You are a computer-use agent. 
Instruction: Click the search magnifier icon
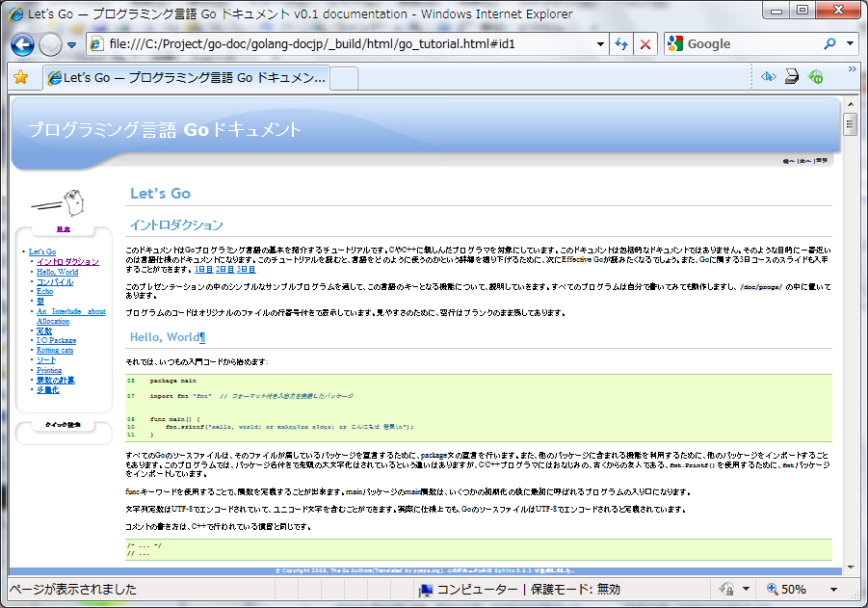tap(829, 44)
